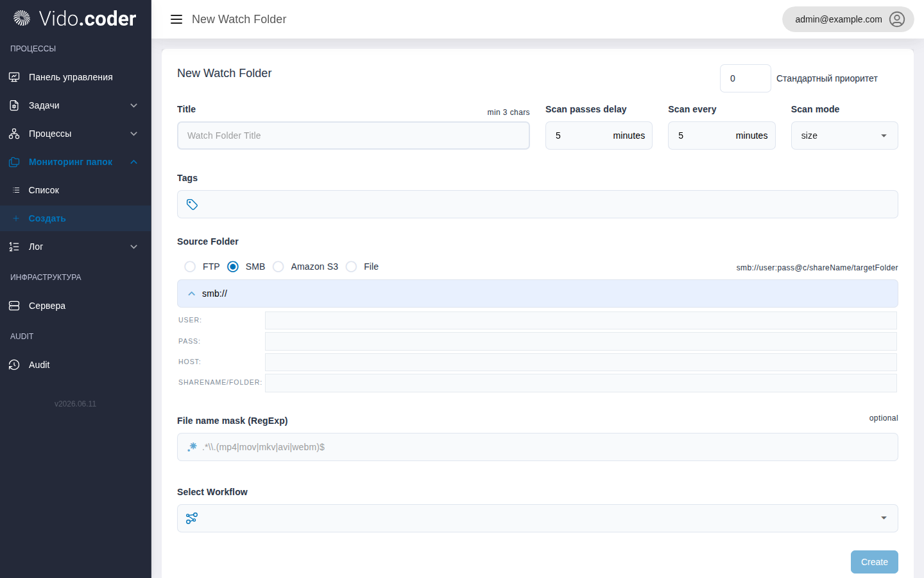Click the regex asterisk icon in mask field
924x578 pixels.
click(x=192, y=447)
